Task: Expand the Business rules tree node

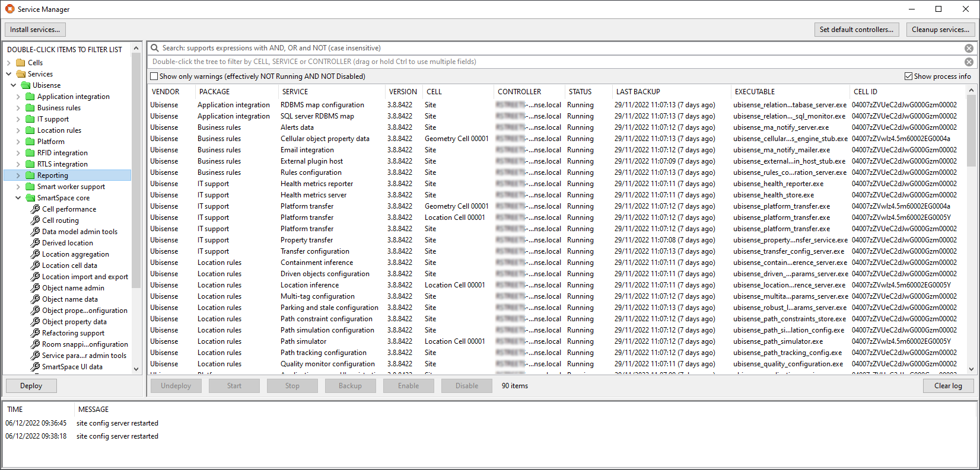Action: [18, 108]
